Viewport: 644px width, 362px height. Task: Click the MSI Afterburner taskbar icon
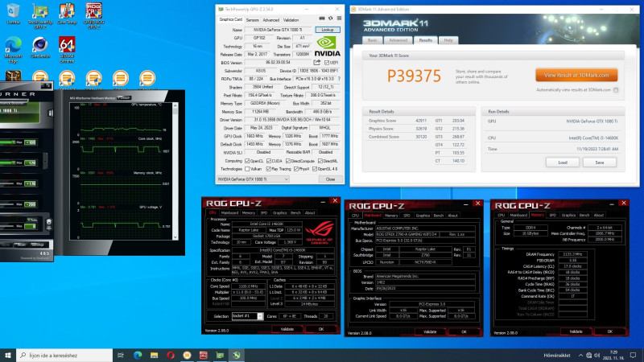(x=237, y=355)
